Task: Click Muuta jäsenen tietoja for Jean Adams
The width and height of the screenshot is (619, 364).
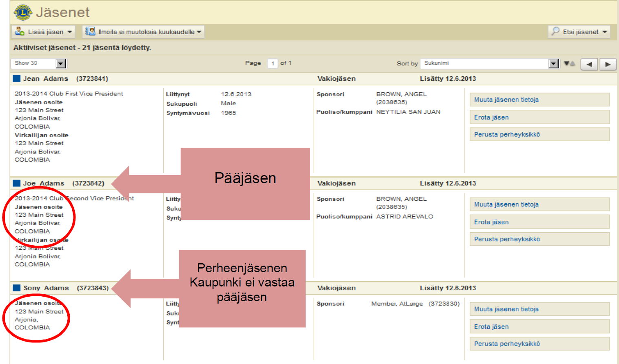Action: pyautogui.click(x=540, y=100)
